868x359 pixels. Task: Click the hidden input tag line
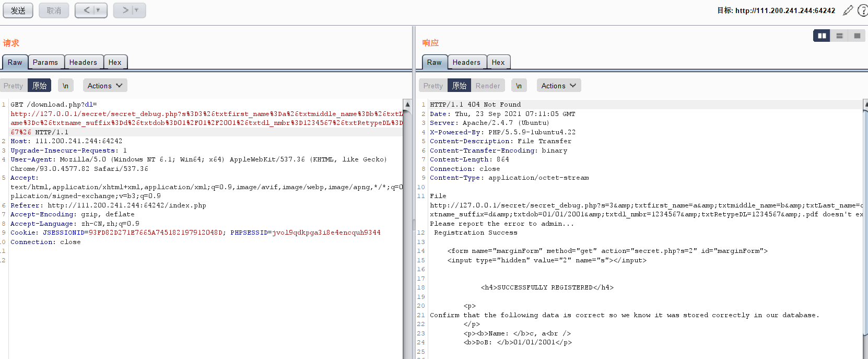(x=547, y=260)
